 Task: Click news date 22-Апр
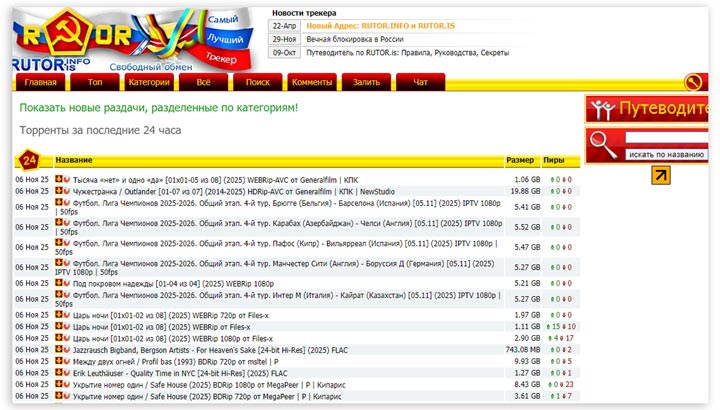284,26
